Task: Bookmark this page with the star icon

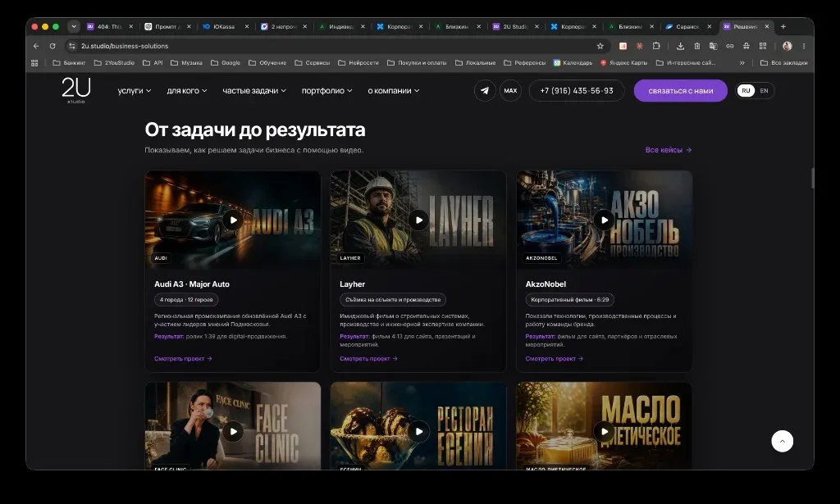Action: click(600, 46)
